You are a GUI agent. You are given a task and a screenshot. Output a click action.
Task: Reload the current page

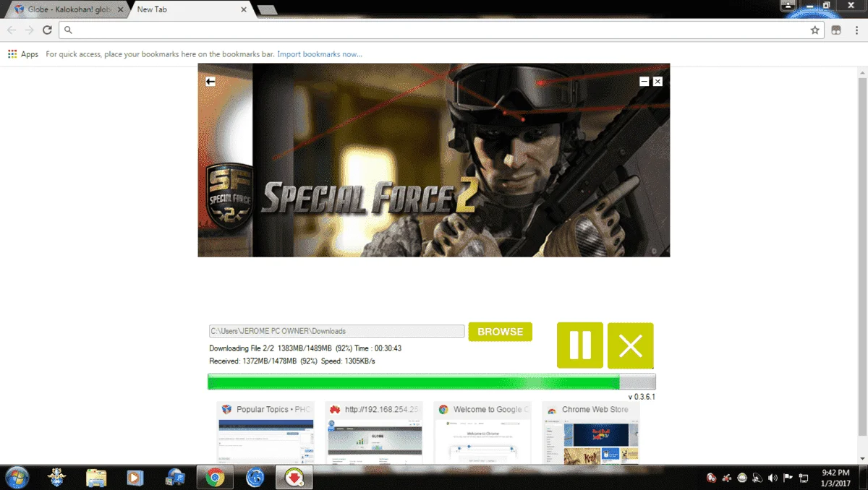[48, 30]
